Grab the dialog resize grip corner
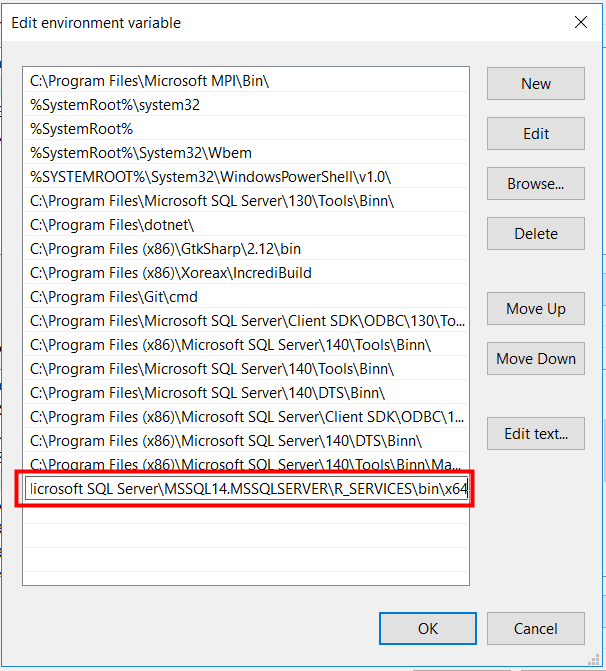Screen dimensions: 606x671 [594, 660]
